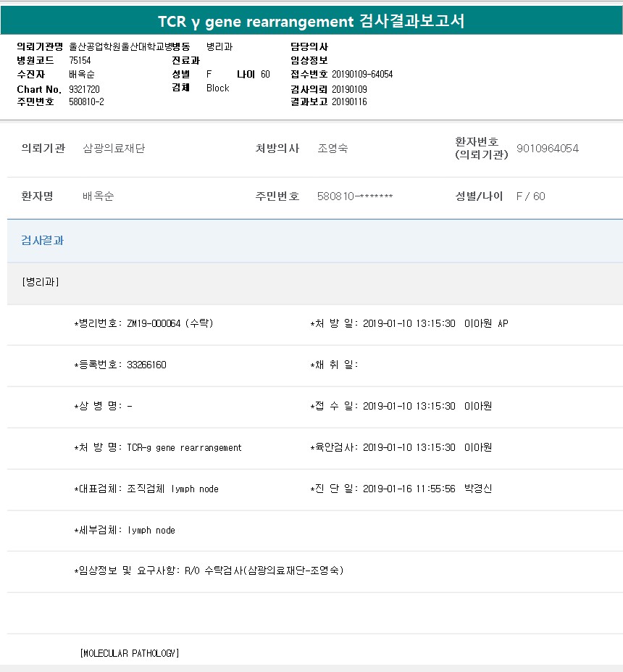Click the 검사결과 section heading
This screenshot has width=623, height=672.
click(x=43, y=241)
